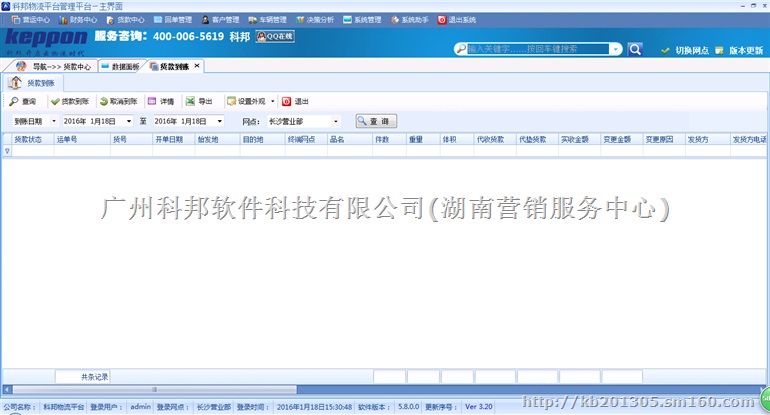770x415 pixels.
Task: Expand the keyword search box dropdown arrow
Action: coord(615,49)
